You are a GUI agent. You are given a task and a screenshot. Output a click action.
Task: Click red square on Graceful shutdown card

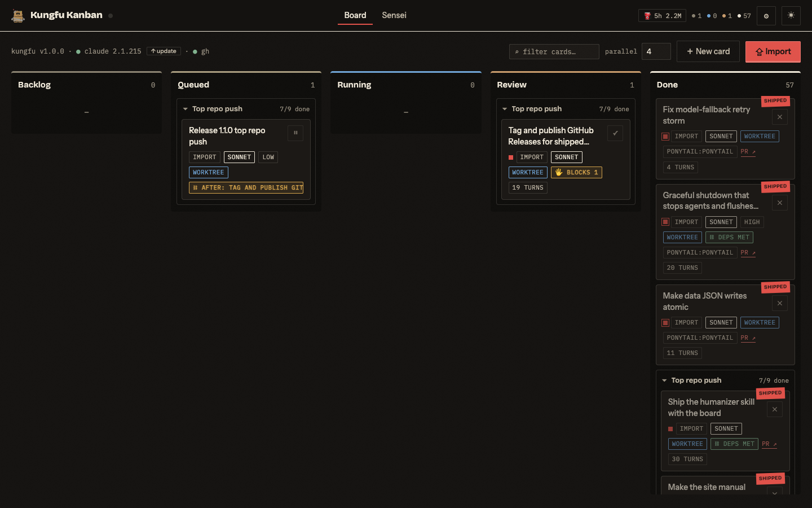point(665,222)
